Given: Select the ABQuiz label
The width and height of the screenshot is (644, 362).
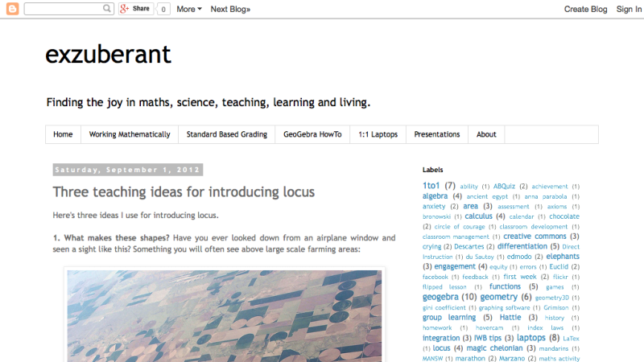Looking at the screenshot, I should 504,187.
